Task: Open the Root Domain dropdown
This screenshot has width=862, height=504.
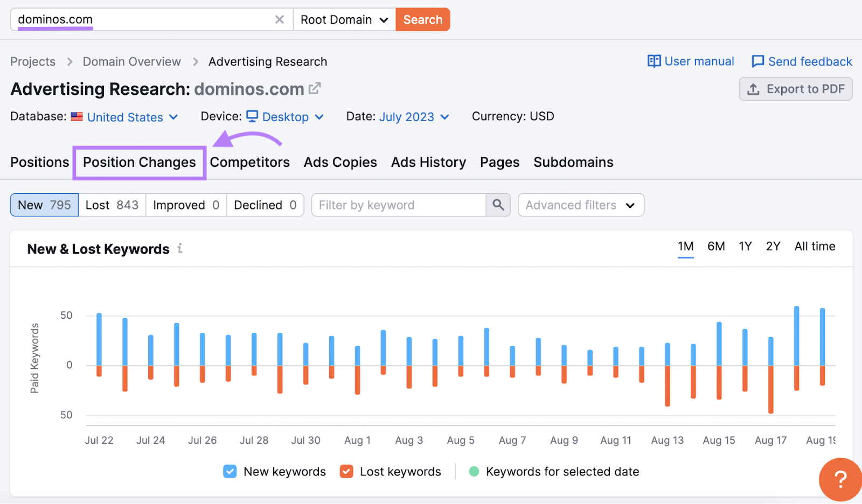Action: tap(344, 19)
